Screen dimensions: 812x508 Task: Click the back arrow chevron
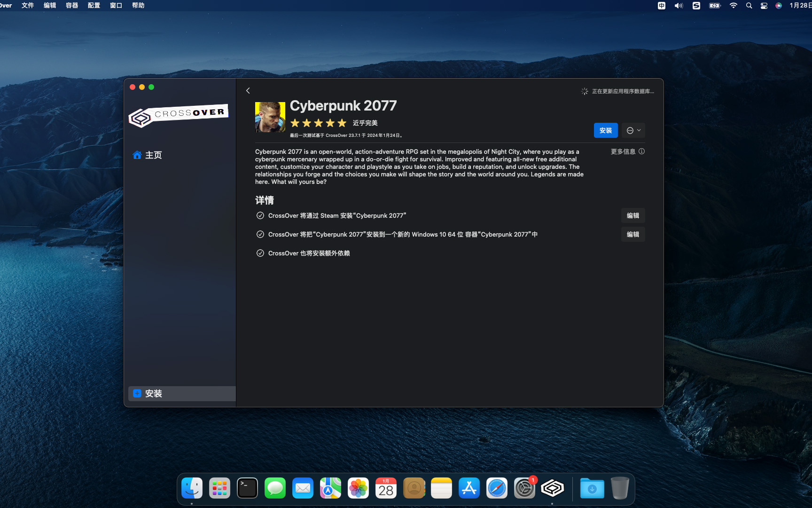coord(248,91)
